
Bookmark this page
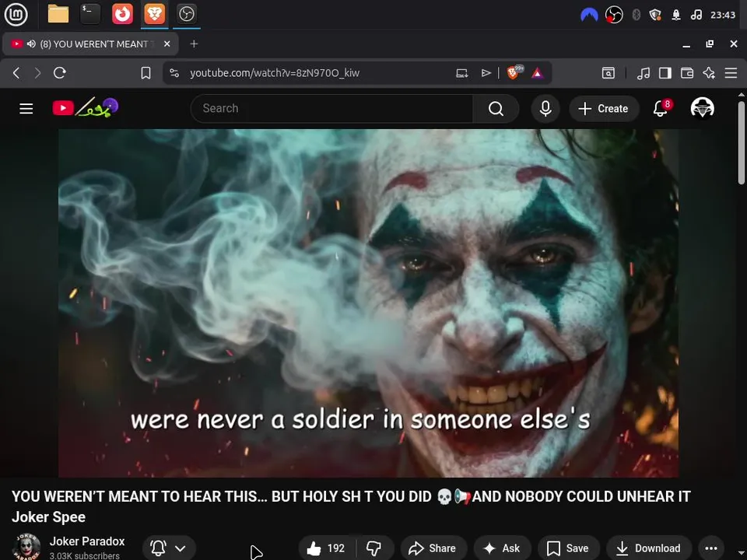click(146, 73)
